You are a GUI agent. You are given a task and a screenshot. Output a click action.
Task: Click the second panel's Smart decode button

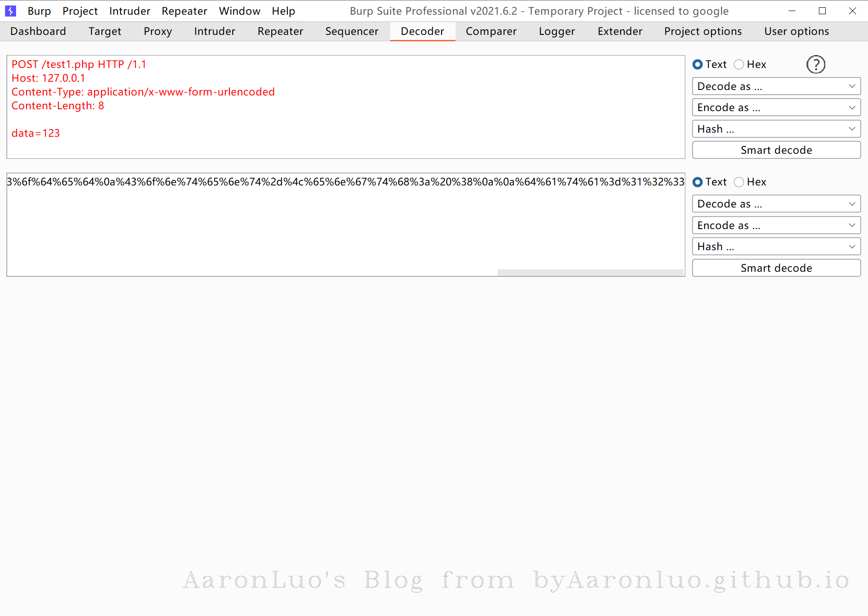[x=776, y=268]
